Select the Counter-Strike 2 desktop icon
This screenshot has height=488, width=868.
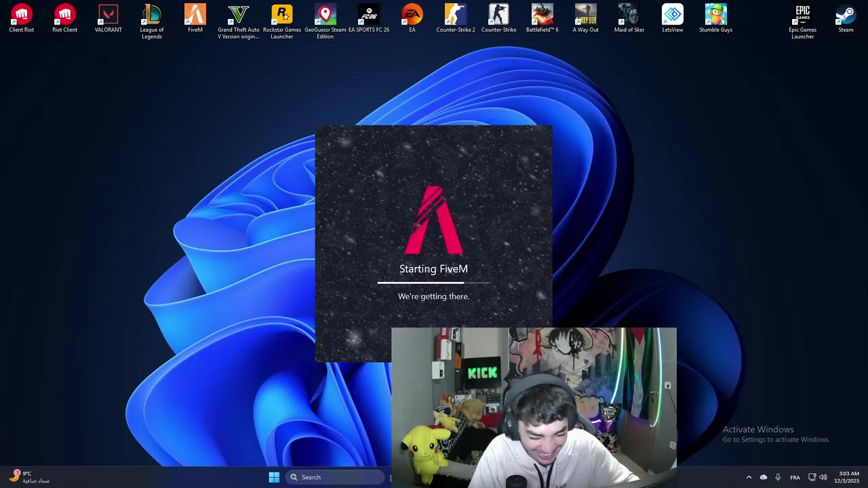(456, 19)
